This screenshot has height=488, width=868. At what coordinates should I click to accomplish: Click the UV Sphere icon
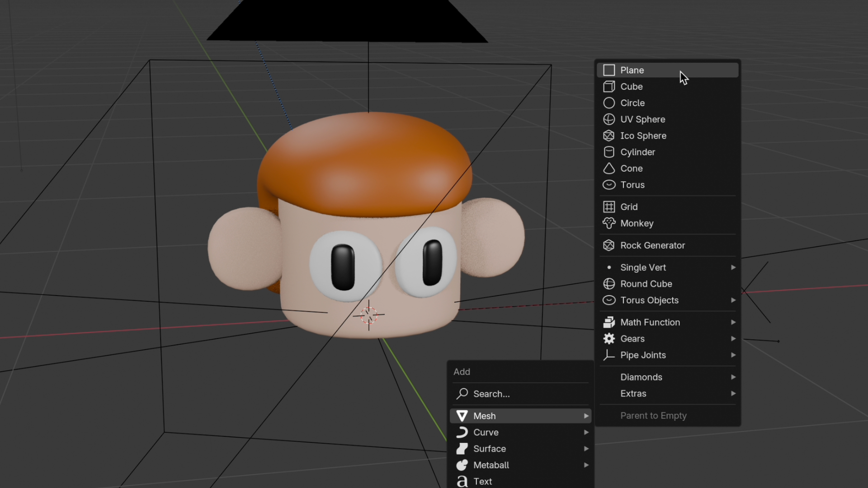tap(609, 119)
